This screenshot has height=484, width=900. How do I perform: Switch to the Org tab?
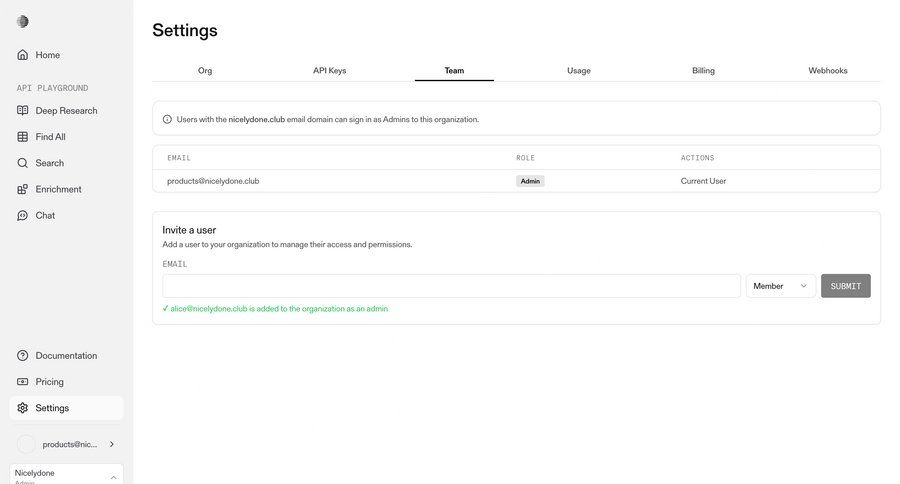click(205, 71)
